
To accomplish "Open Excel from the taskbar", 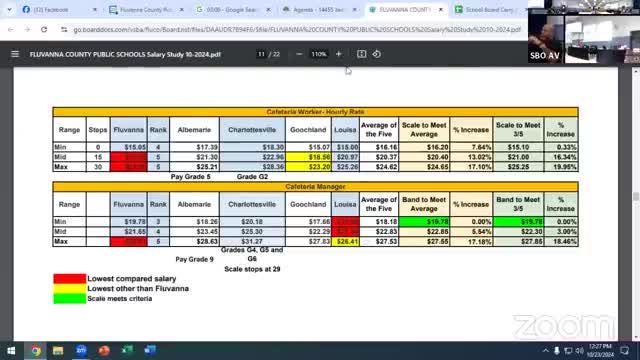I will pyautogui.click(x=127, y=351).
